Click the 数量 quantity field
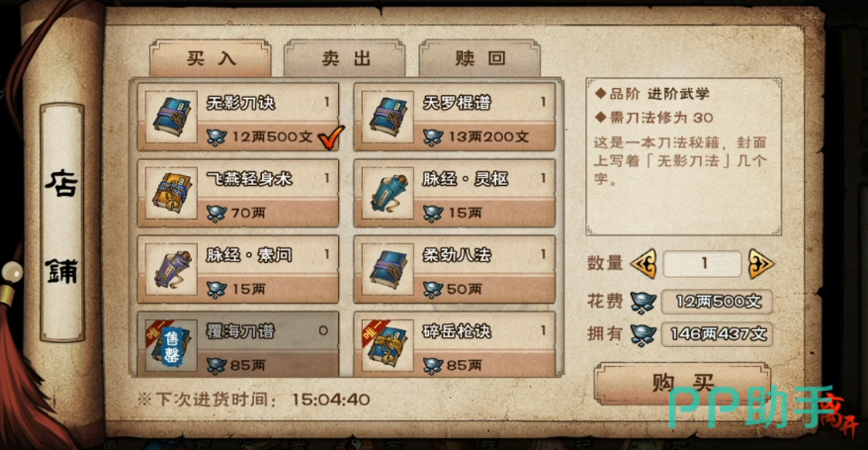868x450 pixels. (x=702, y=263)
